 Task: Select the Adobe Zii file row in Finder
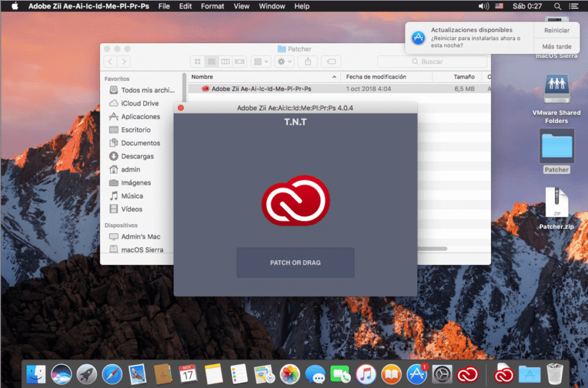click(x=339, y=89)
